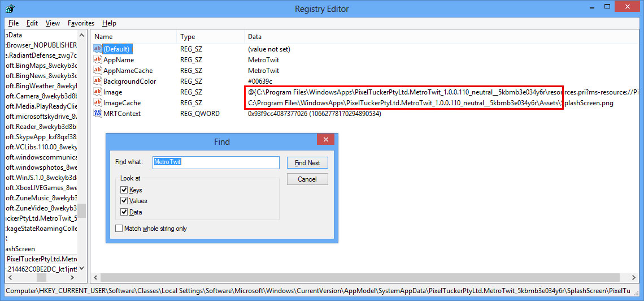Click the Find what text field

point(216,162)
